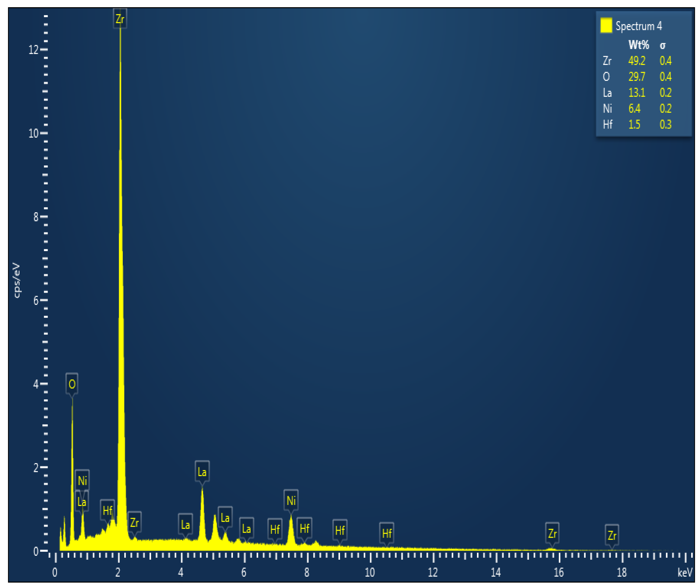Viewport: 700px width, 588px height.
Task: Select the Zr 49.2 row in legend
Action: pos(637,61)
